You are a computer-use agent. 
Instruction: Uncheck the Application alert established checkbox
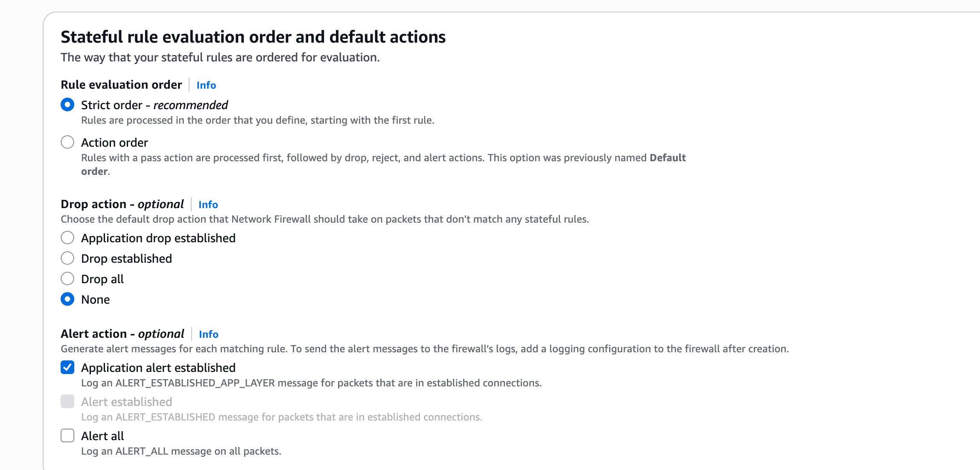[x=67, y=368]
